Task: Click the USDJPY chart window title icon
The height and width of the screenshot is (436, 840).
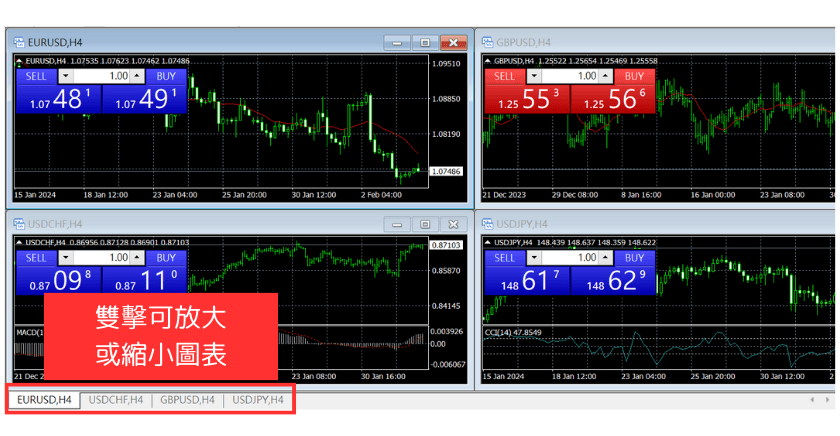Action: tap(488, 223)
